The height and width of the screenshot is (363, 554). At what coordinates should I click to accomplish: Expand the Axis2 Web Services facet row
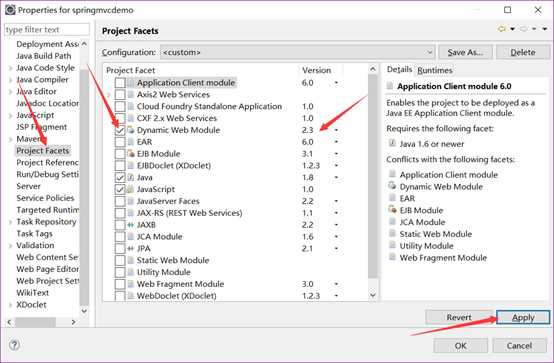(x=109, y=95)
